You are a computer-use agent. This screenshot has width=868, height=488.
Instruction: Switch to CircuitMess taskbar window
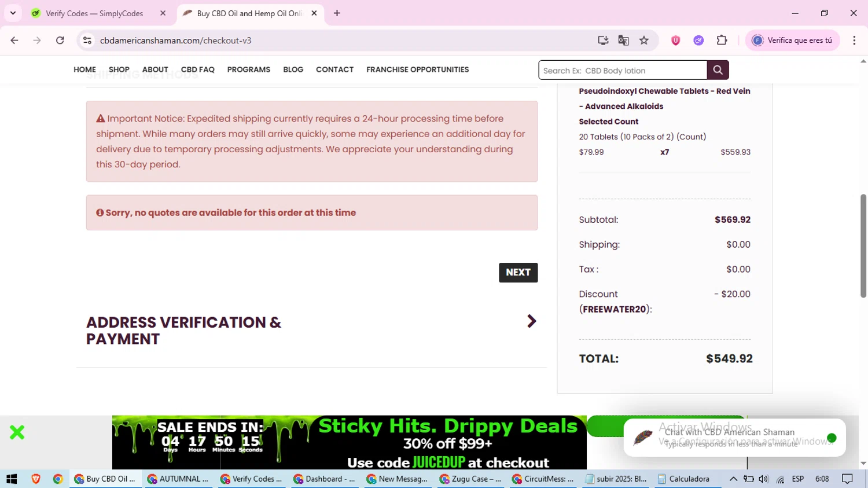543,479
